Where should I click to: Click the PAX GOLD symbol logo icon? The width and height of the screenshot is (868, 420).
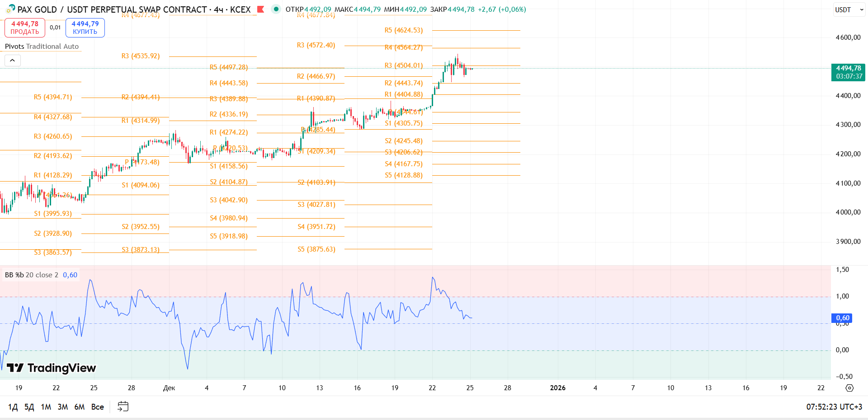point(10,9)
